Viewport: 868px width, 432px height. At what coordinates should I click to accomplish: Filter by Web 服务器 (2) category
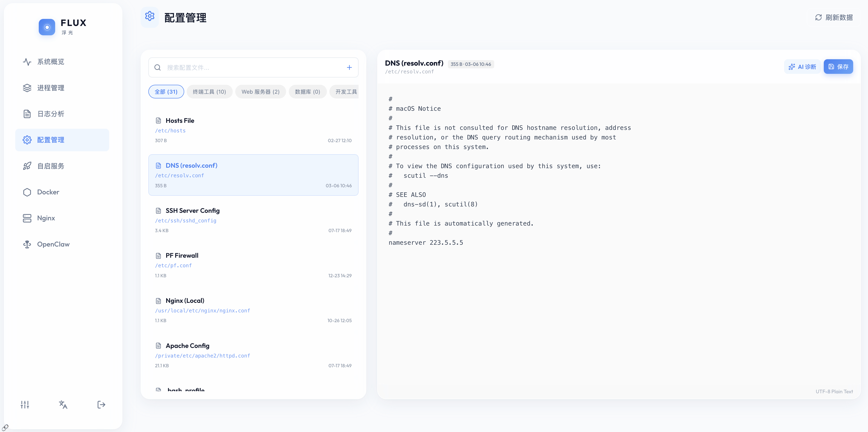[x=260, y=91]
